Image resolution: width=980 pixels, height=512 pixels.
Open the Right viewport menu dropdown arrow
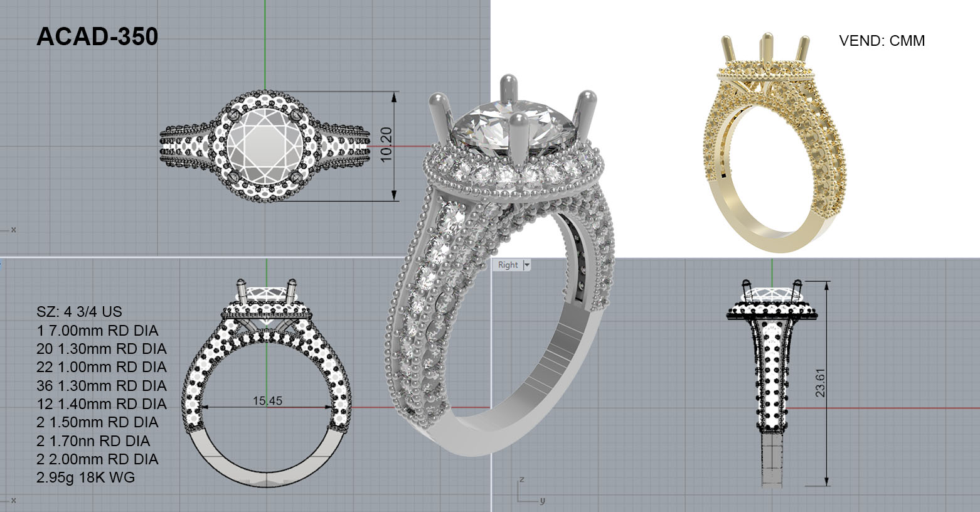tap(527, 265)
